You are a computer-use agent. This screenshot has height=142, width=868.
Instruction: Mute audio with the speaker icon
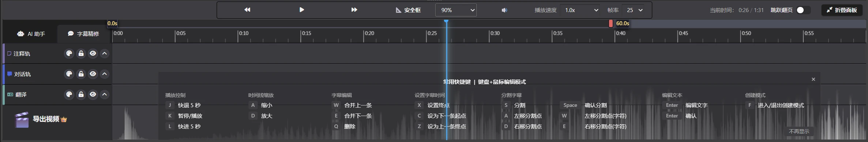504,10
